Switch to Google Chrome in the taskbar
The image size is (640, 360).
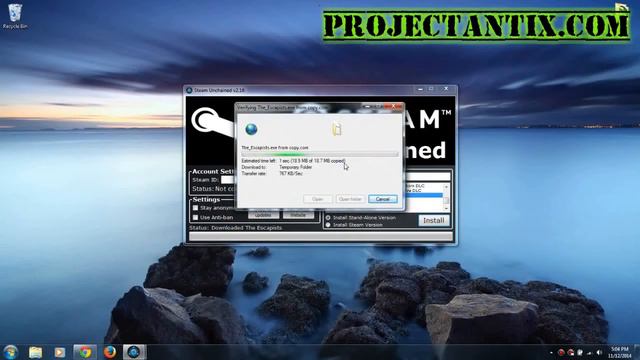[85, 352]
